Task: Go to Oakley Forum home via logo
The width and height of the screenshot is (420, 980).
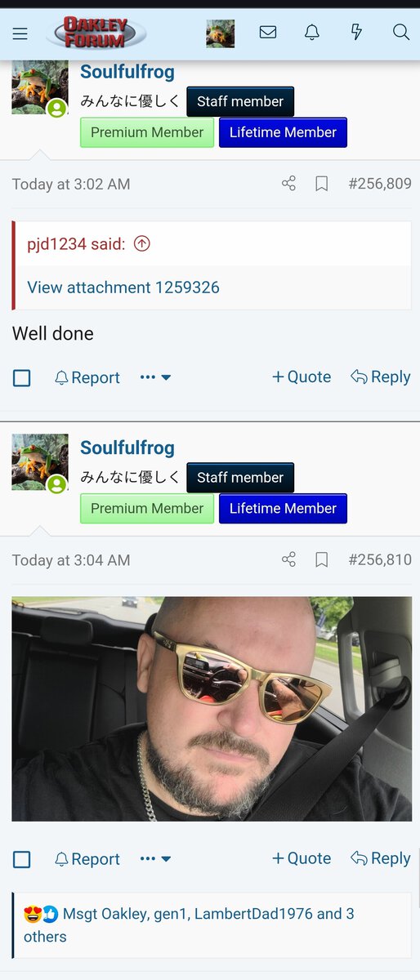Action: 96,33
